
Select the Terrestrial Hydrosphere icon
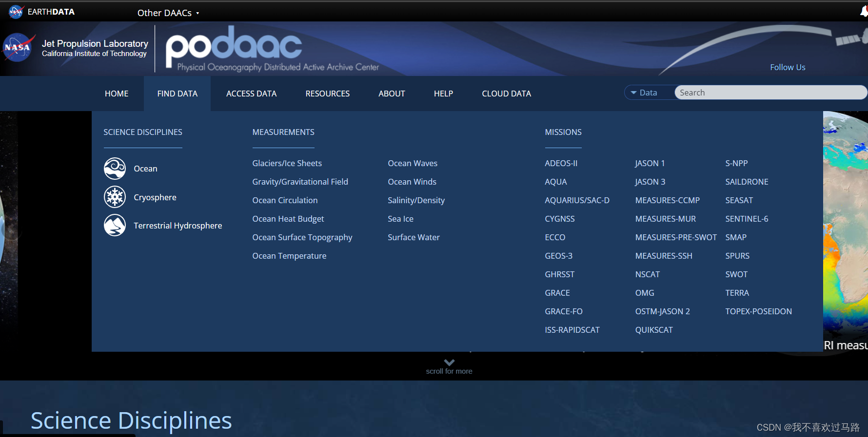click(x=115, y=225)
